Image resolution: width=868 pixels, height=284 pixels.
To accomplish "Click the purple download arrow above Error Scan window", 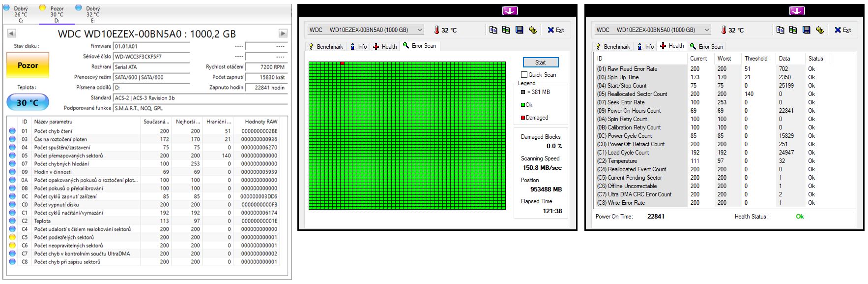I will pyautogui.click(x=510, y=11).
